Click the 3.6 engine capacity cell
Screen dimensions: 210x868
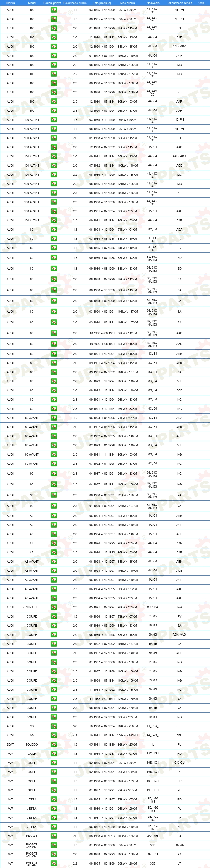tap(75, 726)
